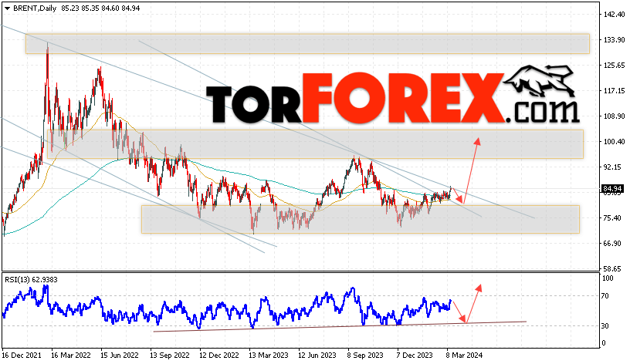Click the 13 Sep 2022 date label
Viewport: 630px width, 364px height.
tap(170, 356)
